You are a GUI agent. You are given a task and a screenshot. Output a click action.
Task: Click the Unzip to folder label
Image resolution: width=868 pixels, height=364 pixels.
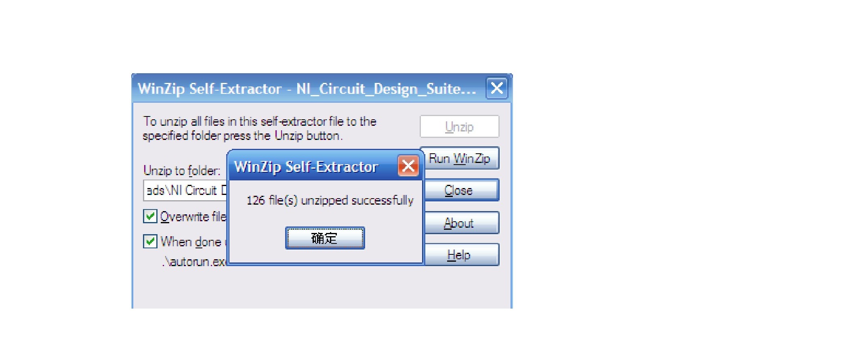(x=182, y=171)
